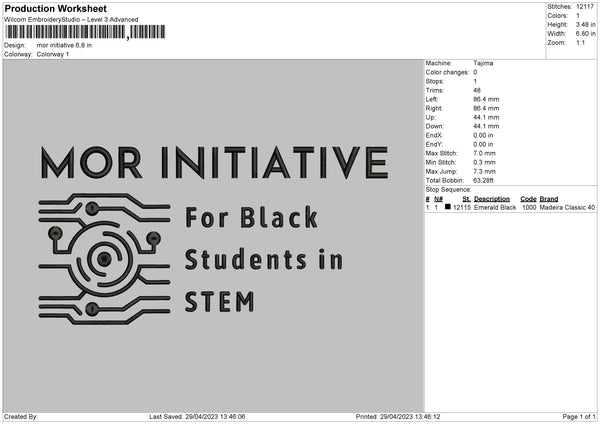Select the 'Students in' design text
This screenshot has height=424, width=600.
coord(264,259)
